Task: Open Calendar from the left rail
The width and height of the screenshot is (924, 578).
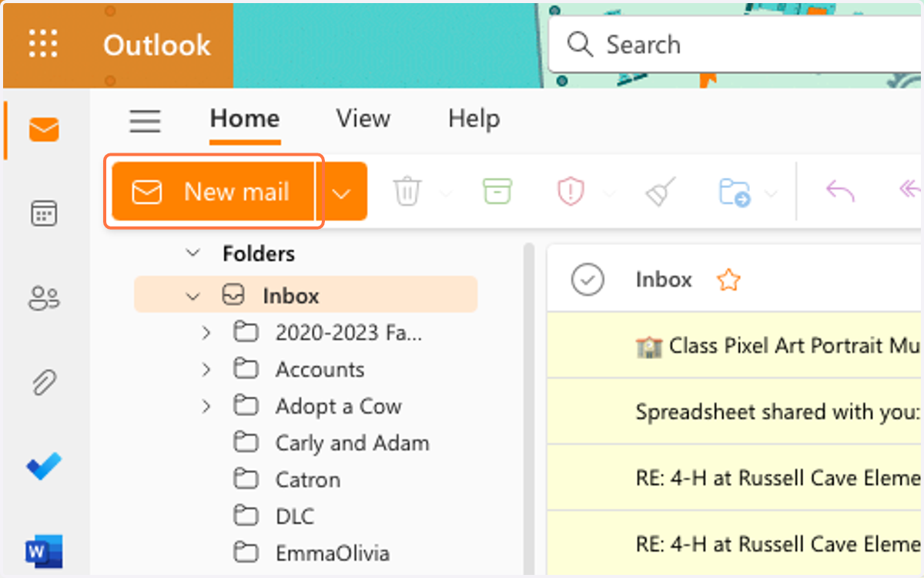Action: tap(44, 213)
